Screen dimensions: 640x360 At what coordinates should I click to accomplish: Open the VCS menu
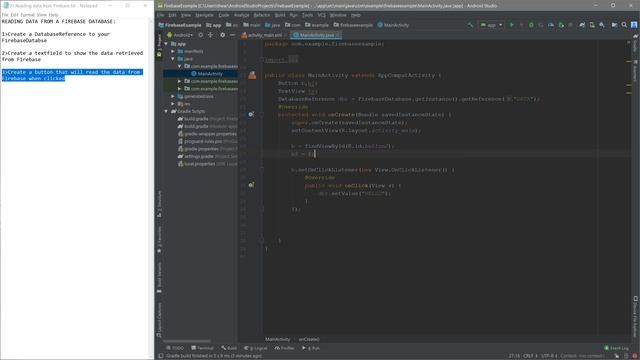point(322,15)
